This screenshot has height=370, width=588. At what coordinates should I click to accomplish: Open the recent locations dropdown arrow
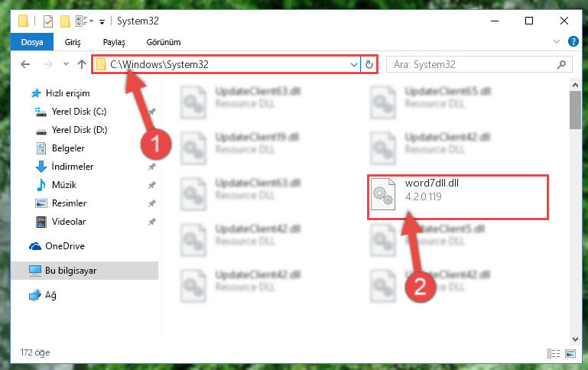(66, 64)
